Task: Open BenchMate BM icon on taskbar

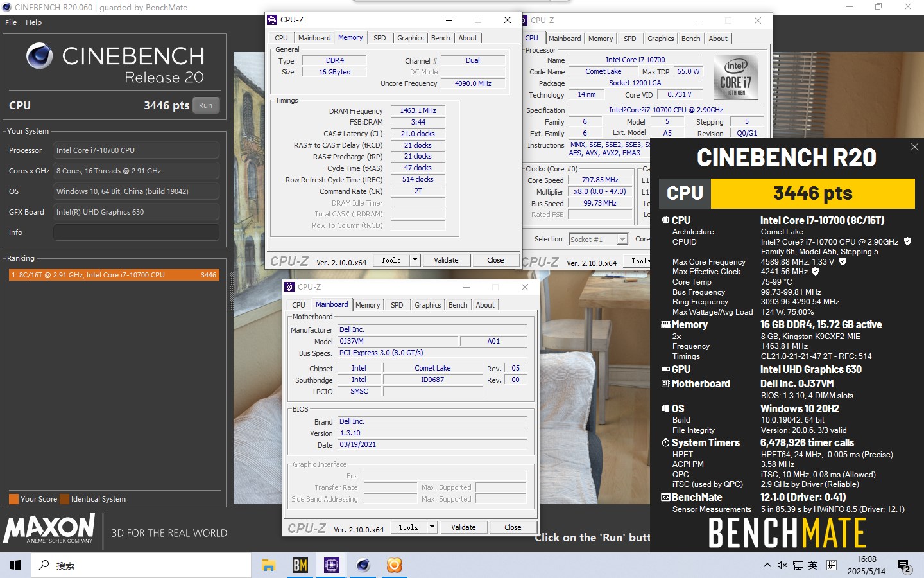Action: click(x=300, y=565)
